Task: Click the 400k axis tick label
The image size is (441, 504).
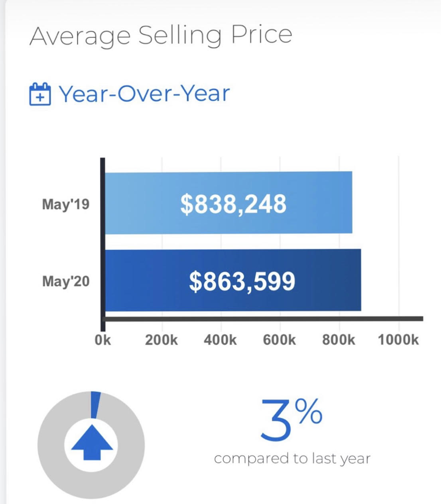Action: click(220, 340)
